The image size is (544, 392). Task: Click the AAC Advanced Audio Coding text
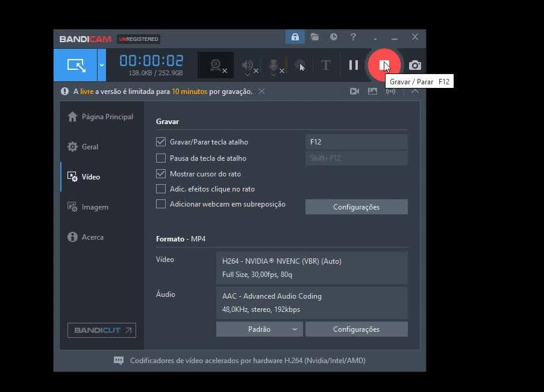click(272, 296)
